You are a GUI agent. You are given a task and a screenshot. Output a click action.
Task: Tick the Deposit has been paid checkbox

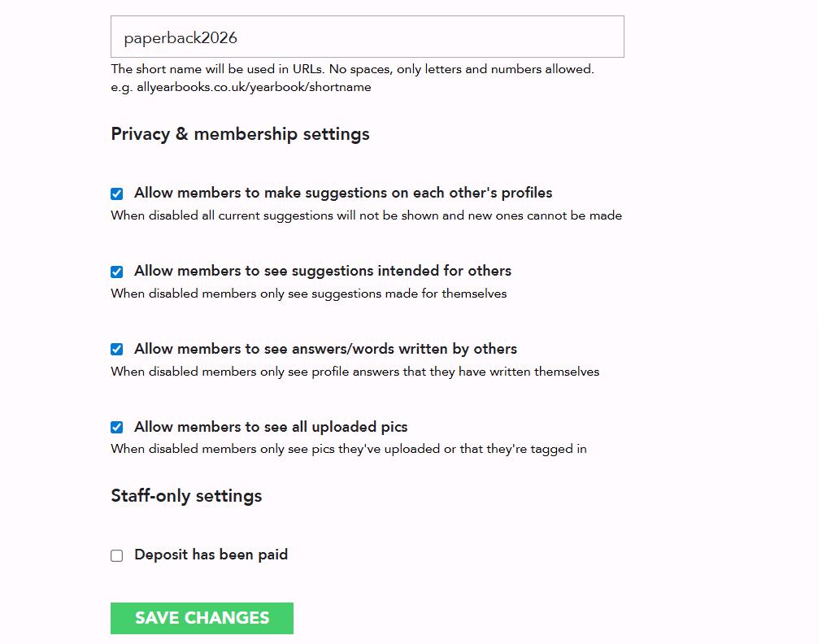coord(117,556)
